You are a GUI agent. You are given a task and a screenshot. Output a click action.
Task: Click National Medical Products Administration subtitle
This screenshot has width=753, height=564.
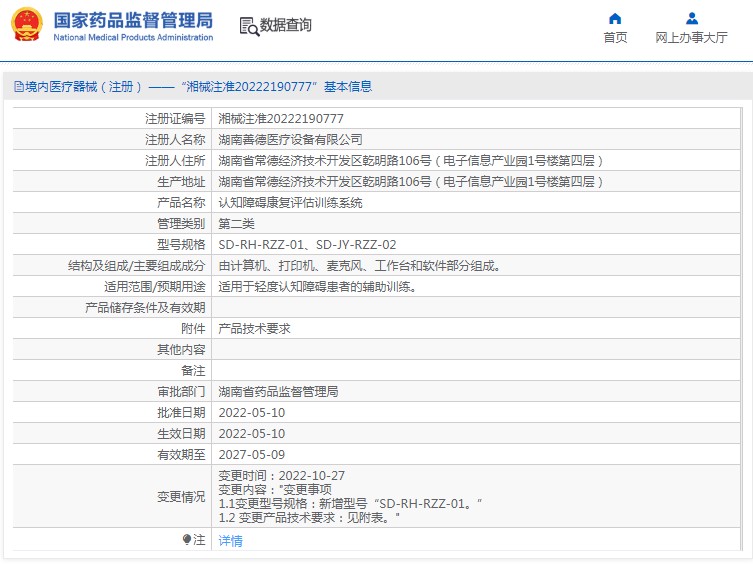pyautogui.click(x=133, y=37)
